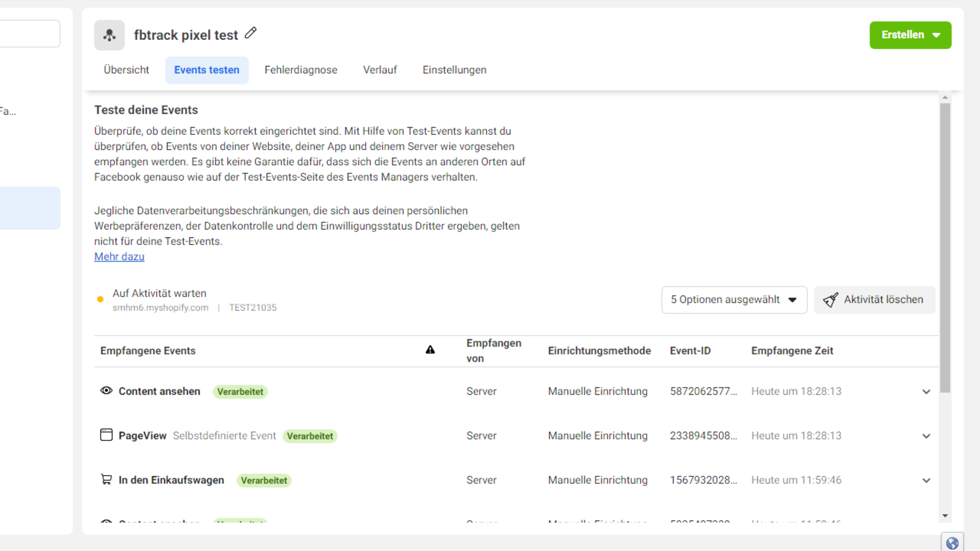Click event ID 5872062577...
The width and height of the screenshot is (980, 551).
(x=704, y=391)
